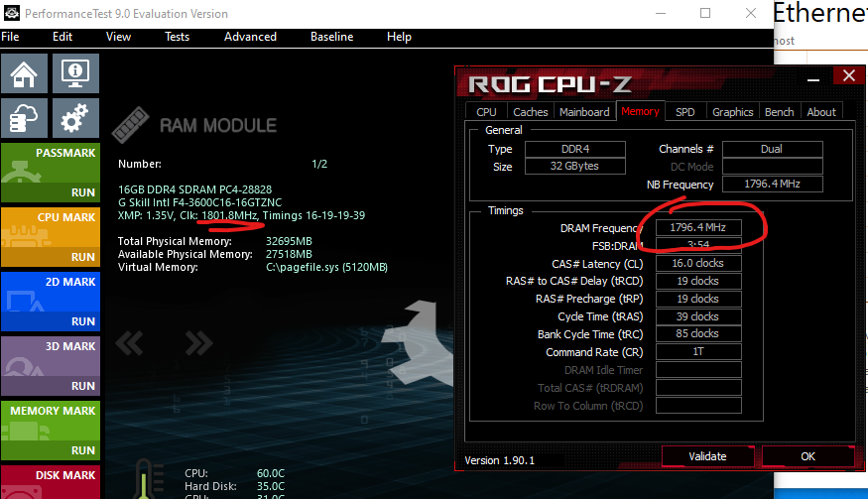Switch to the SPD tab in CPU-Z
Image resolution: width=868 pixels, height=499 pixels.
click(684, 112)
